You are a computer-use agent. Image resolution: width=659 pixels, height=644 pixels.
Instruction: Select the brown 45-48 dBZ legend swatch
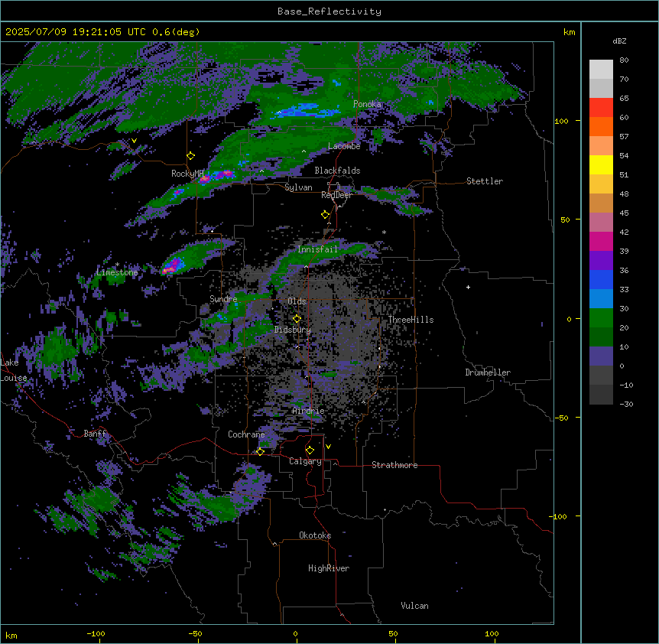click(601, 203)
